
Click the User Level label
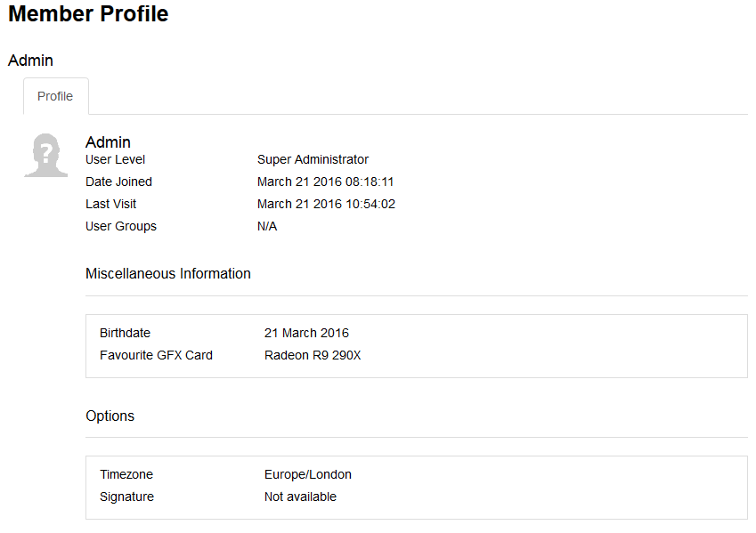pos(115,159)
